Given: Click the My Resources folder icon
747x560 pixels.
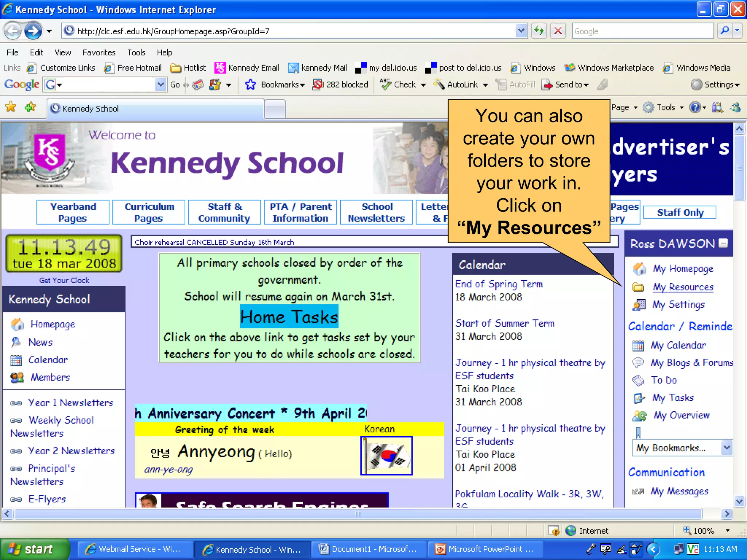Looking at the screenshot, I should tap(638, 287).
